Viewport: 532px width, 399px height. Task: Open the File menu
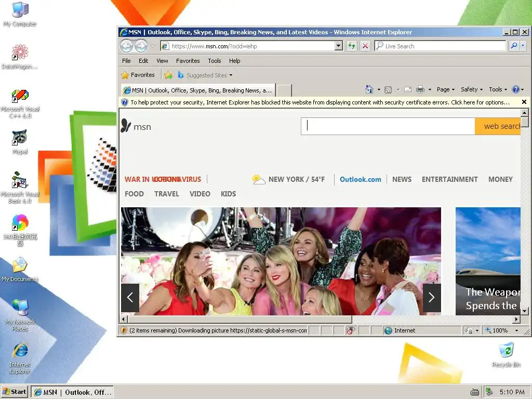click(x=126, y=61)
